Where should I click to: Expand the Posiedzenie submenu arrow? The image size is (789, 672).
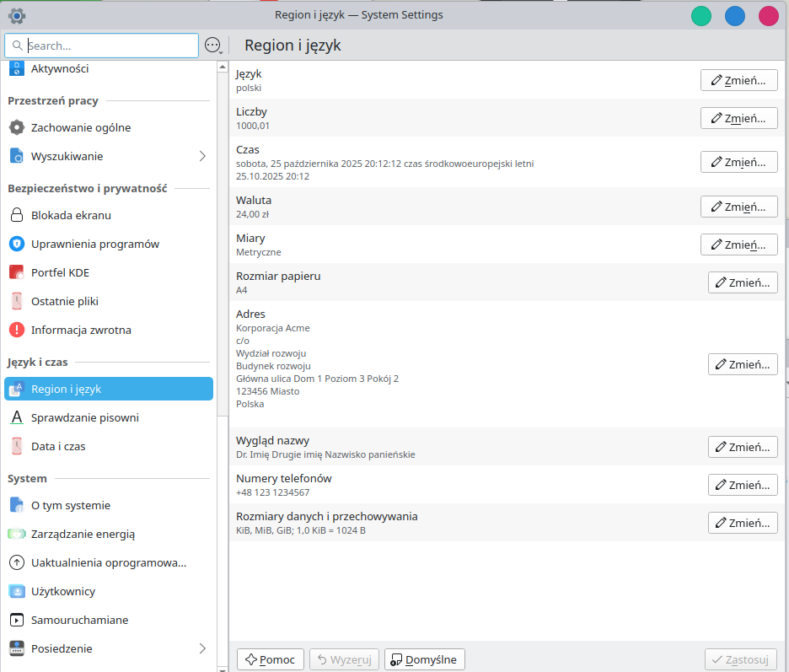(x=202, y=648)
